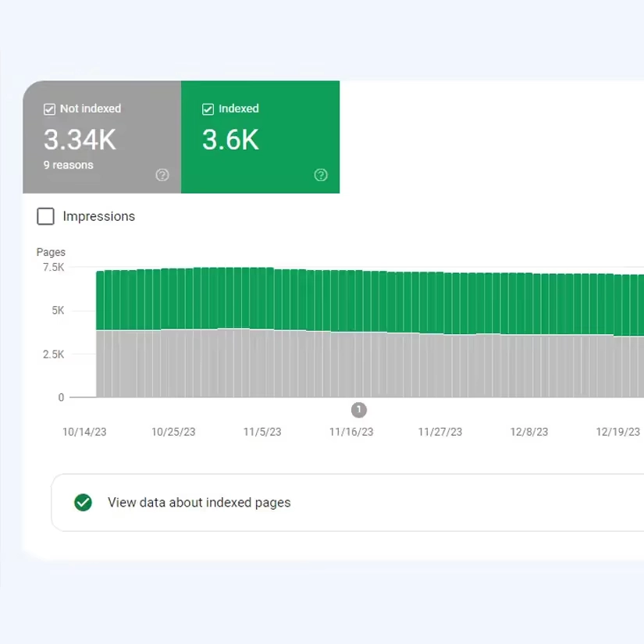Open View data about indexed pages
Viewport: 644px width, 644px height.
click(347, 503)
